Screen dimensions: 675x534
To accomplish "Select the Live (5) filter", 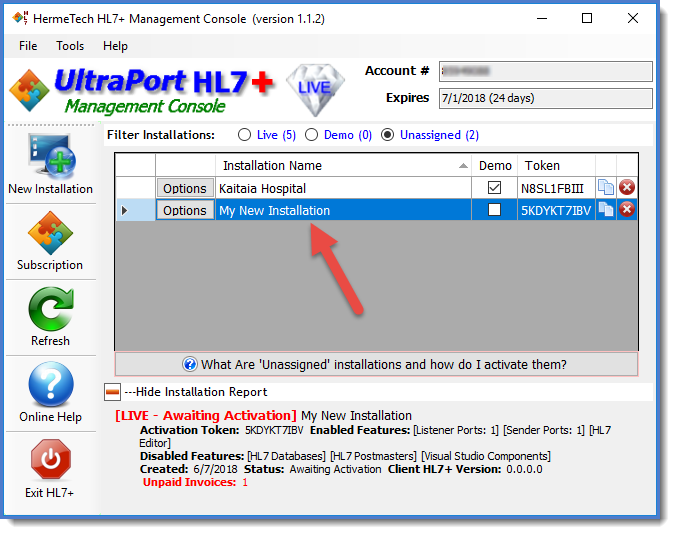I will 267,135.
